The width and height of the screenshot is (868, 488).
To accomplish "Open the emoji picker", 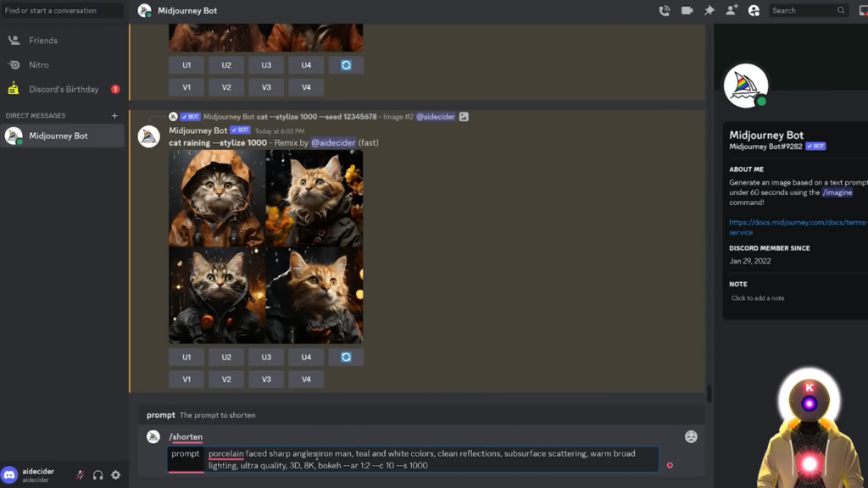I will click(691, 437).
